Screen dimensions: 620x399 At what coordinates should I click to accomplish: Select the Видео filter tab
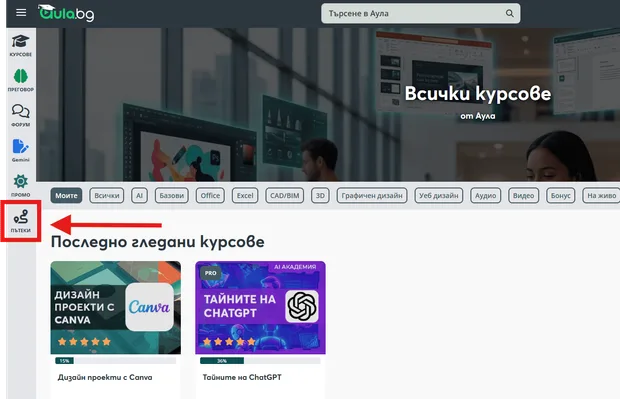point(523,195)
